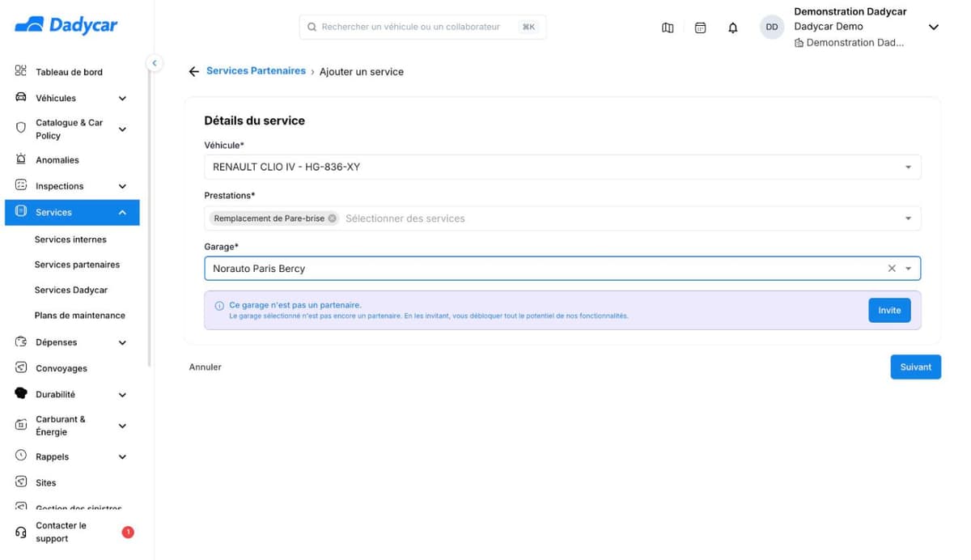Open the map icon in top bar
Screen dimensions: 971x560
click(x=668, y=28)
